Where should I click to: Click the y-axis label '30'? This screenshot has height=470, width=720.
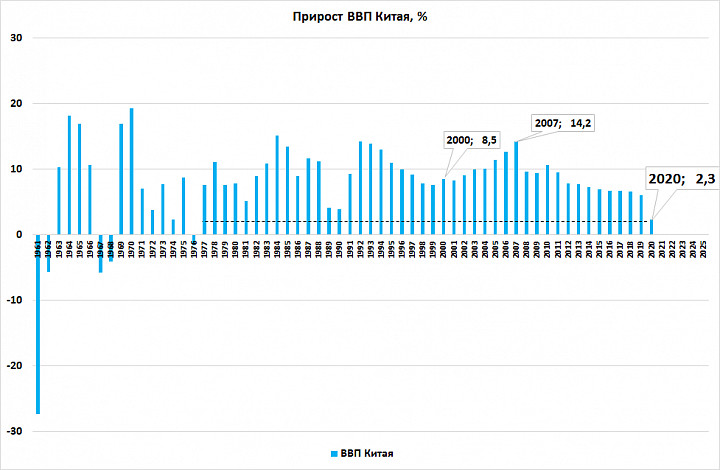pos(16,38)
